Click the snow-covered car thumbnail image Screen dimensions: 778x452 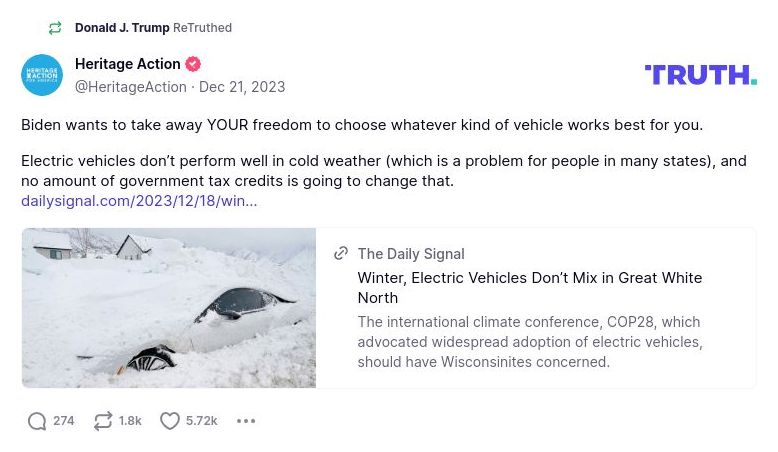click(169, 308)
